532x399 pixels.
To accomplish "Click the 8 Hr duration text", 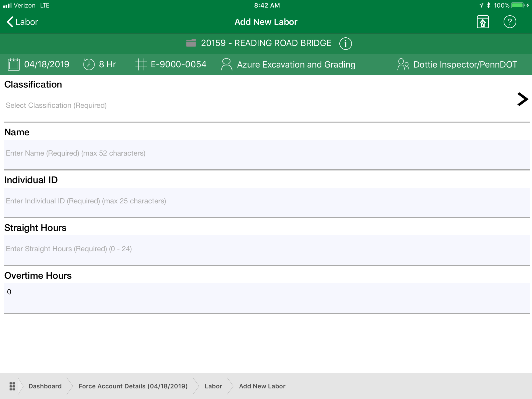I will [x=107, y=64].
